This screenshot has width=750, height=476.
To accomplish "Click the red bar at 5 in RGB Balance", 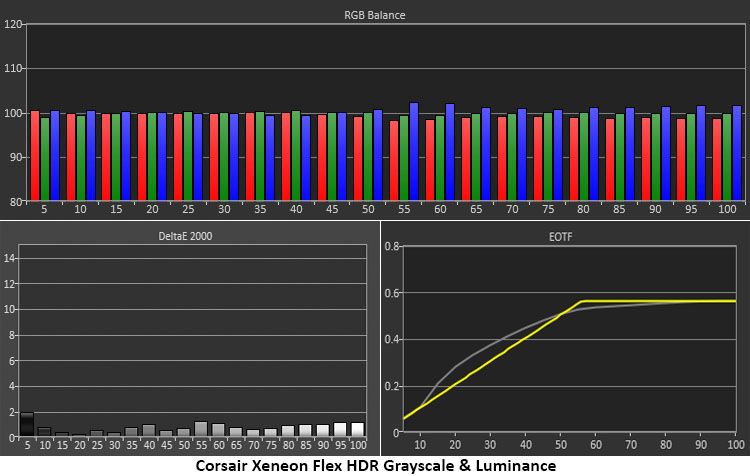I will pos(35,155).
